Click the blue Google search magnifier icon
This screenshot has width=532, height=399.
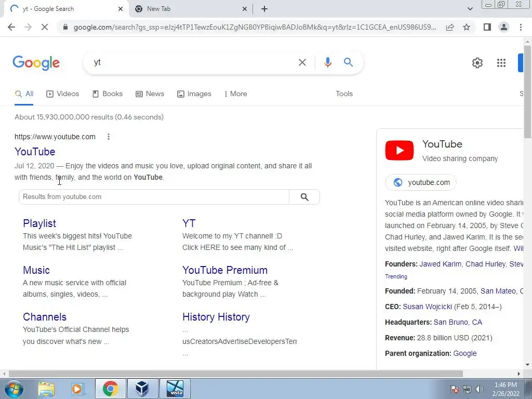tap(348, 62)
